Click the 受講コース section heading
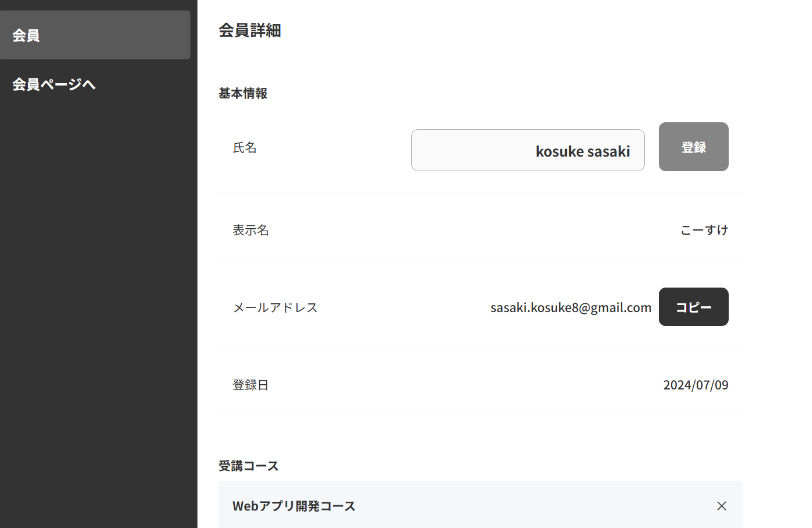This screenshot has height=528, width=812. (249, 466)
